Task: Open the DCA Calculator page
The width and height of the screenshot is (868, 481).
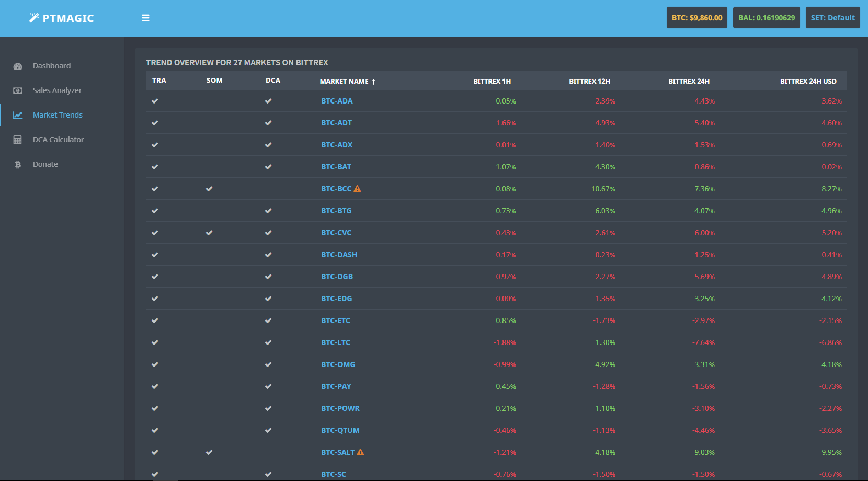Action: click(x=58, y=140)
